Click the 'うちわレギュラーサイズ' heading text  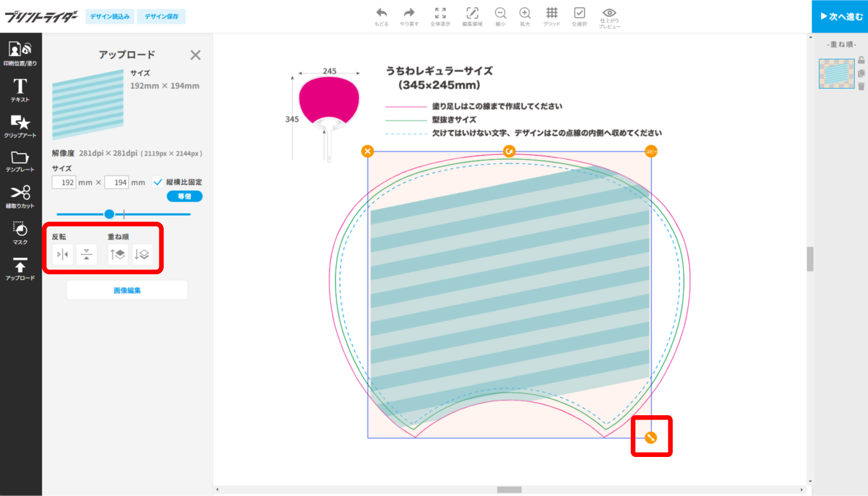click(x=439, y=71)
